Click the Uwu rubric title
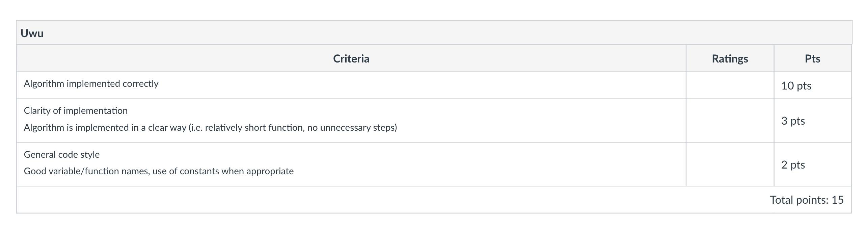The width and height of the screenshot is (868, 229). point(32,33)
